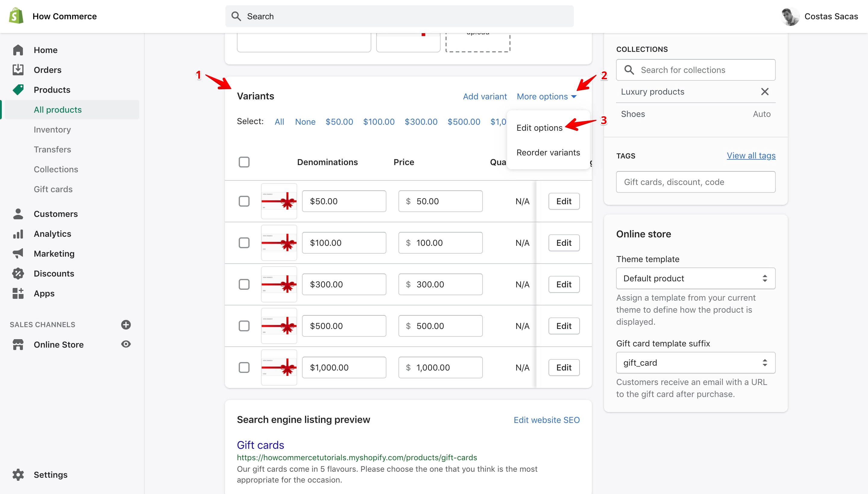Viewport: 868px width, 494px height.
Task: Click the Analytics bar chart icon
Action: [18, 234]
